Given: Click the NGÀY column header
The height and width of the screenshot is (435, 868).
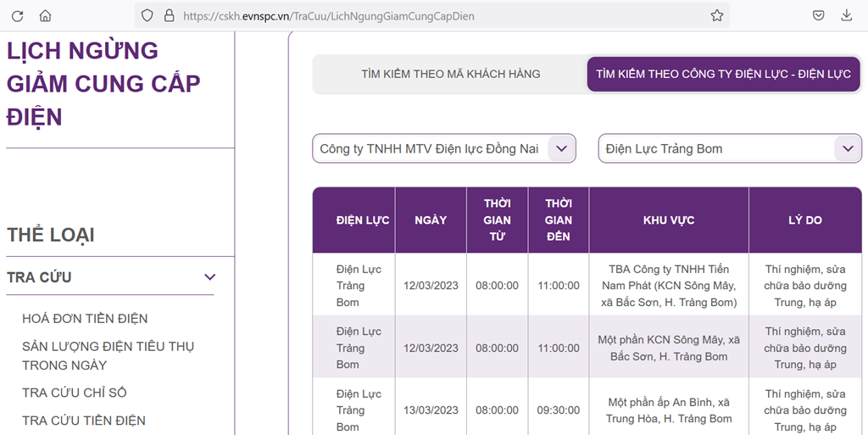Looking at the screenshot, I should point(431,220).
